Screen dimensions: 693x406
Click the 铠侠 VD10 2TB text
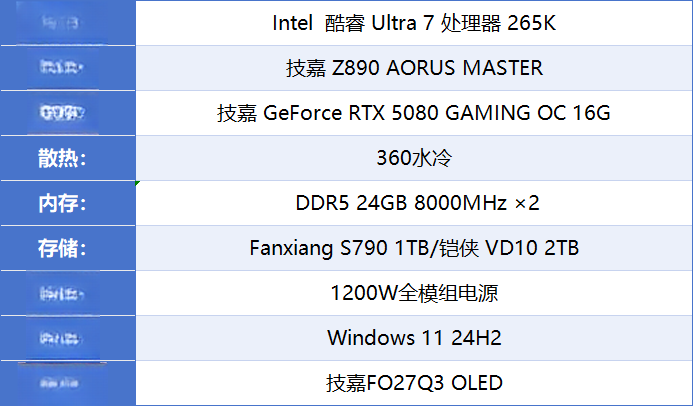pyautogui.click(x=507, y=248)
